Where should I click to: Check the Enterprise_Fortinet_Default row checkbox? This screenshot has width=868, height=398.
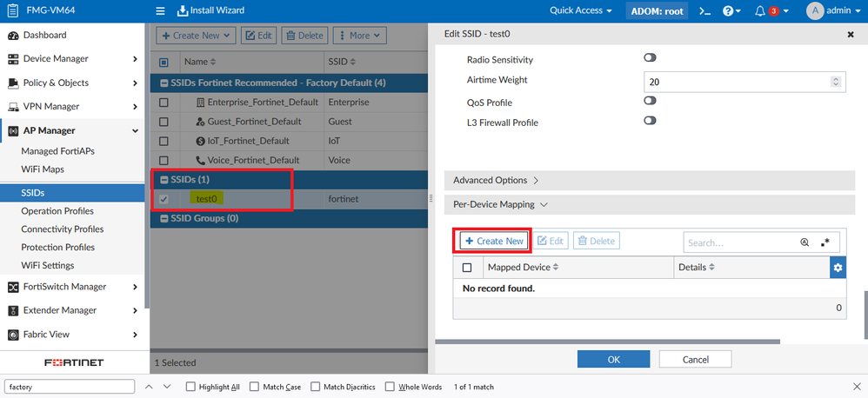164,103
